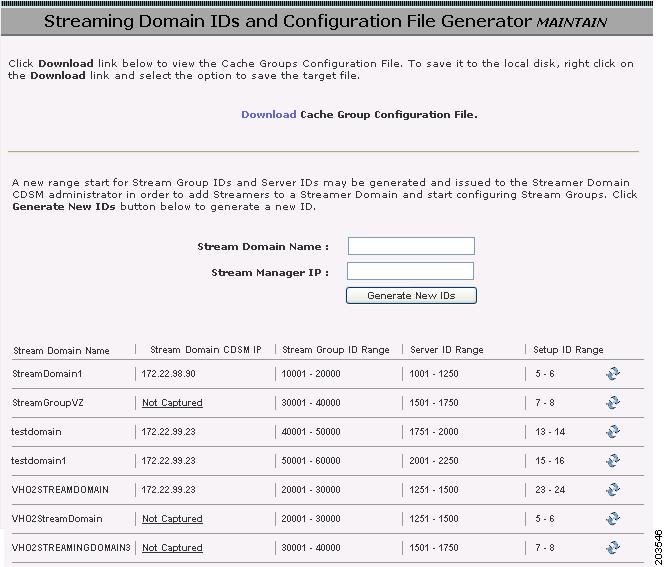
Task: Click the Stream Manager IP : form label
Action: (270, 273)
